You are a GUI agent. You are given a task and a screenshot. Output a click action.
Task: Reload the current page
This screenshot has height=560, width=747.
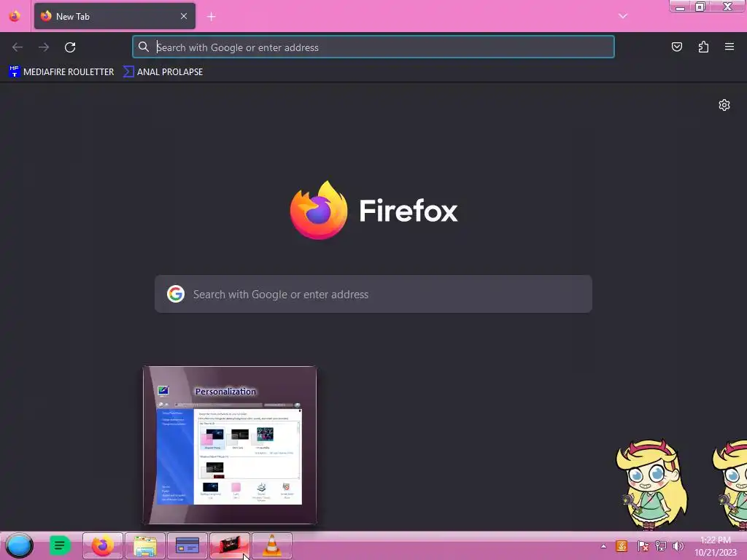click(x=70, y=47)
